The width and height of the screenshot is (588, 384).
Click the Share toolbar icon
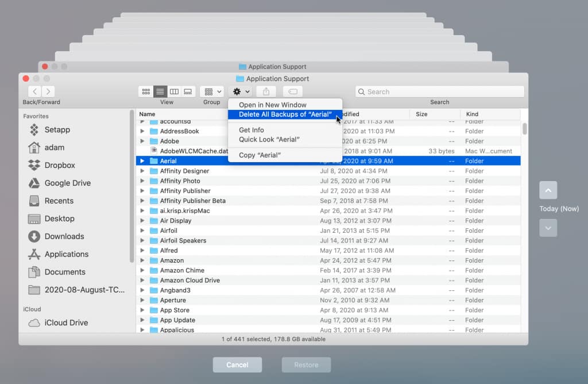point(266,91)
